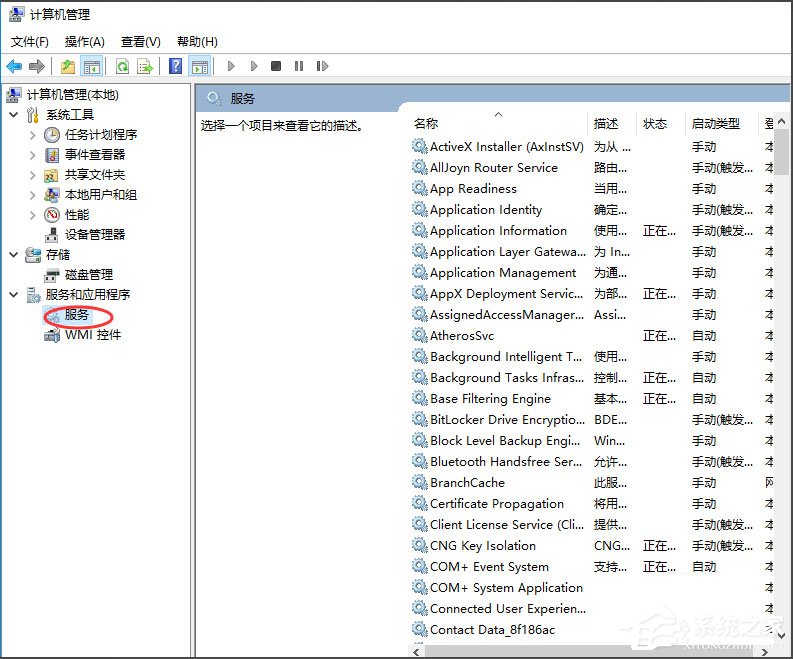Click the Refresh toolbar icon
793x659 pixels.
pos(122,66)
